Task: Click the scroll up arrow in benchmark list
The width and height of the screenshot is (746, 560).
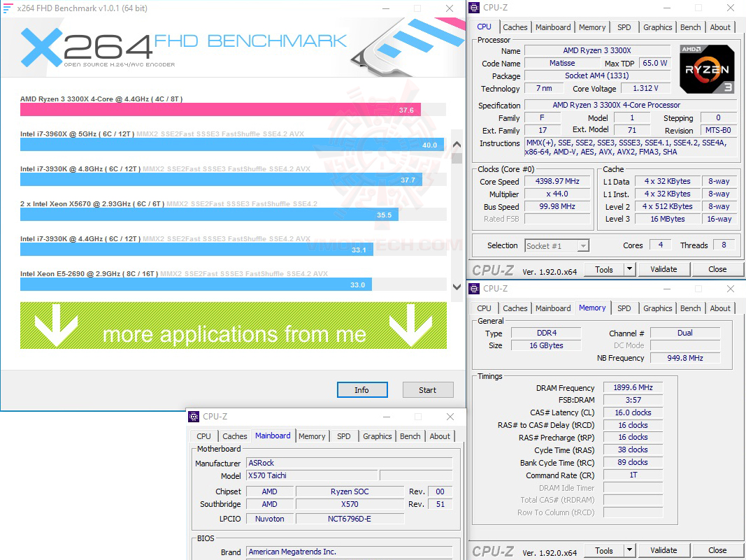Action: click(457, 145)
